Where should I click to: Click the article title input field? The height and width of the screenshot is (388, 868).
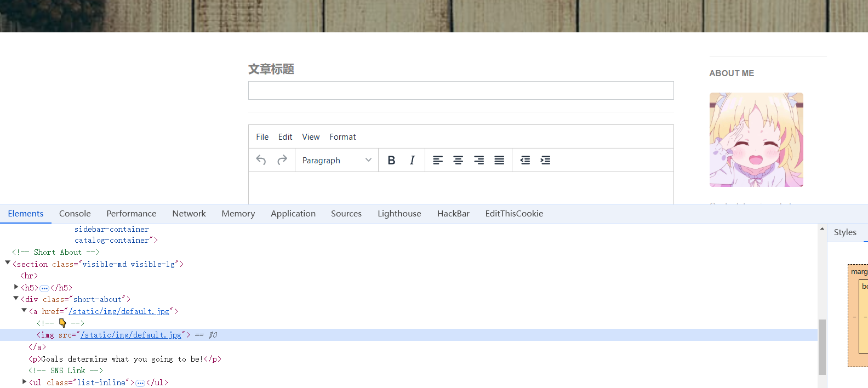(460, 90)
